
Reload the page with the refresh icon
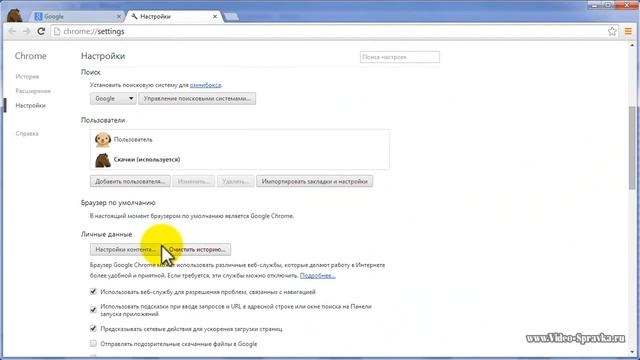click(41, 31)
